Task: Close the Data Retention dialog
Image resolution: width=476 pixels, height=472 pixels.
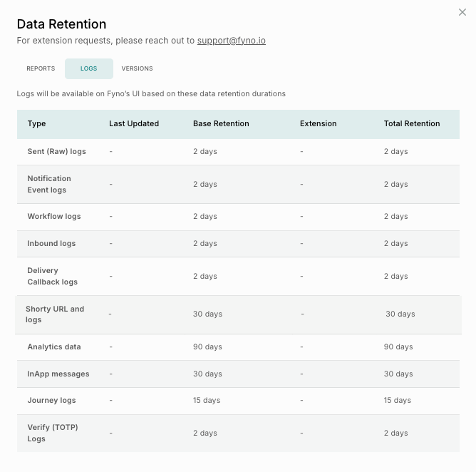Action: pos(462,12)
